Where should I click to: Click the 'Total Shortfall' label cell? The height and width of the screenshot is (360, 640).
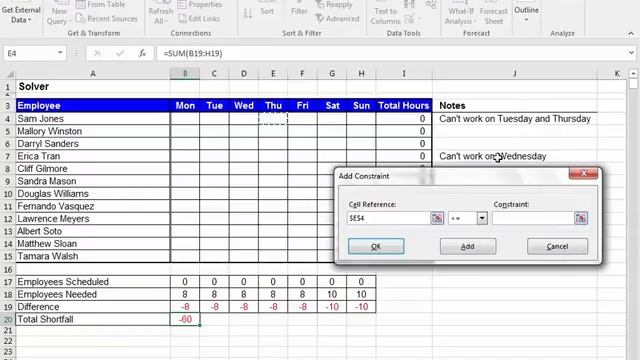click(x=93, y=320)
